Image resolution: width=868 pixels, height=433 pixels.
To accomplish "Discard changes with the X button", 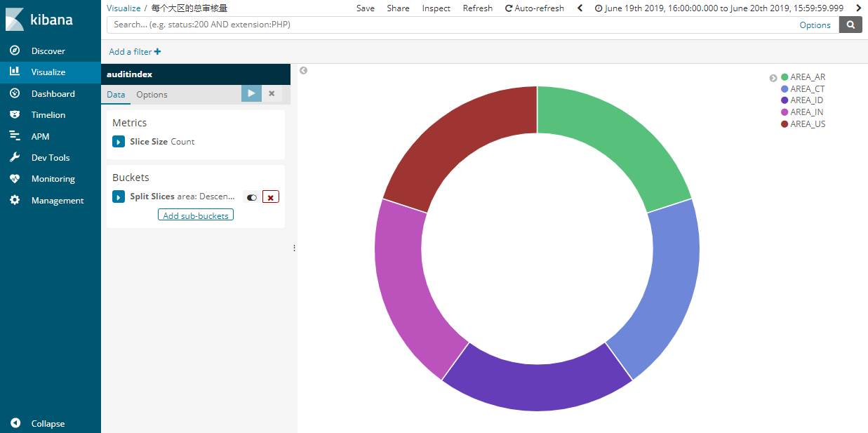I will click(272, 93).
